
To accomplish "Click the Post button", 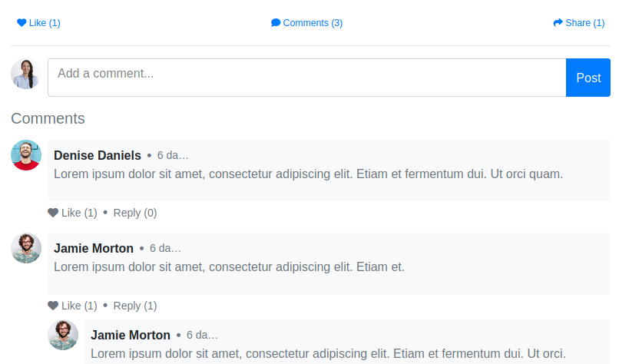I will (588, 78).
